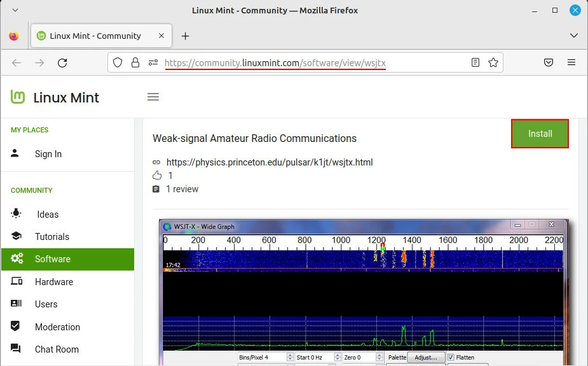Click the Adjust... button in the screenshot

[x=426, y=357]
